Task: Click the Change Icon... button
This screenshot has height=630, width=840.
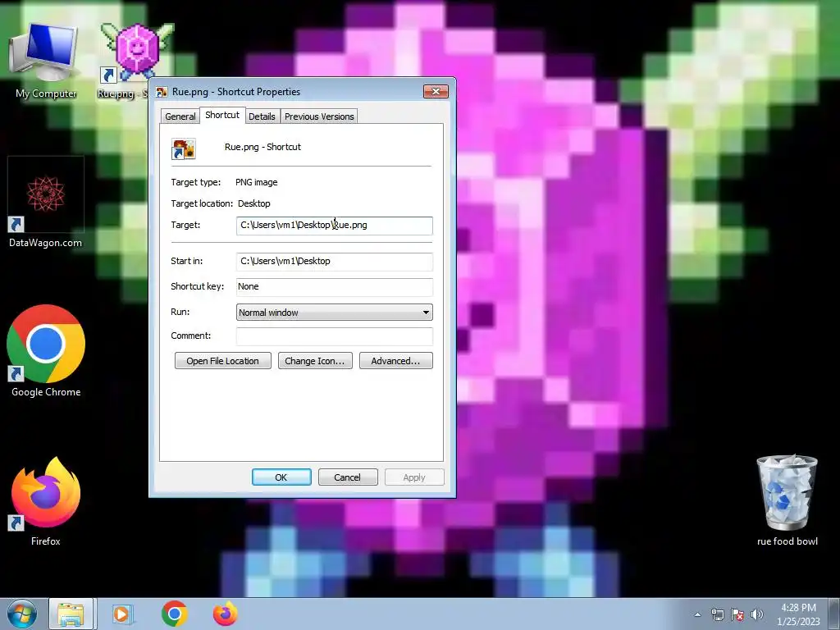Action: (315, 361)
